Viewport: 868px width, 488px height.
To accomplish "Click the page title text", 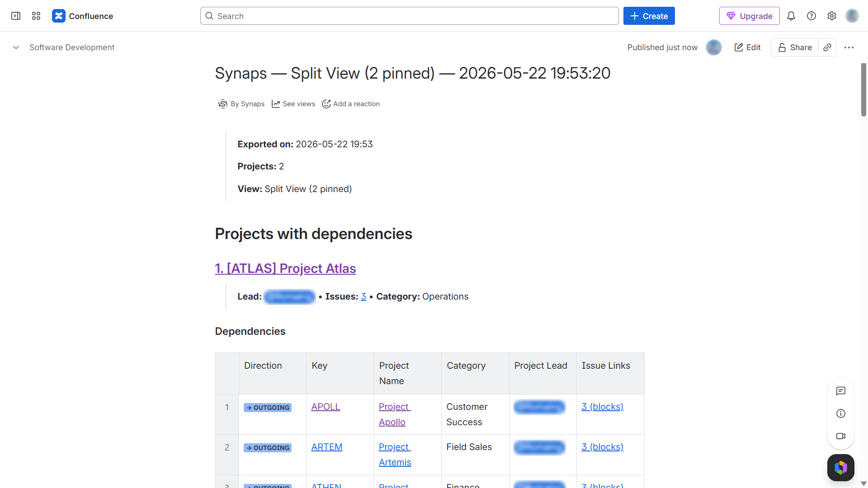I will click(x=412, y=73).
